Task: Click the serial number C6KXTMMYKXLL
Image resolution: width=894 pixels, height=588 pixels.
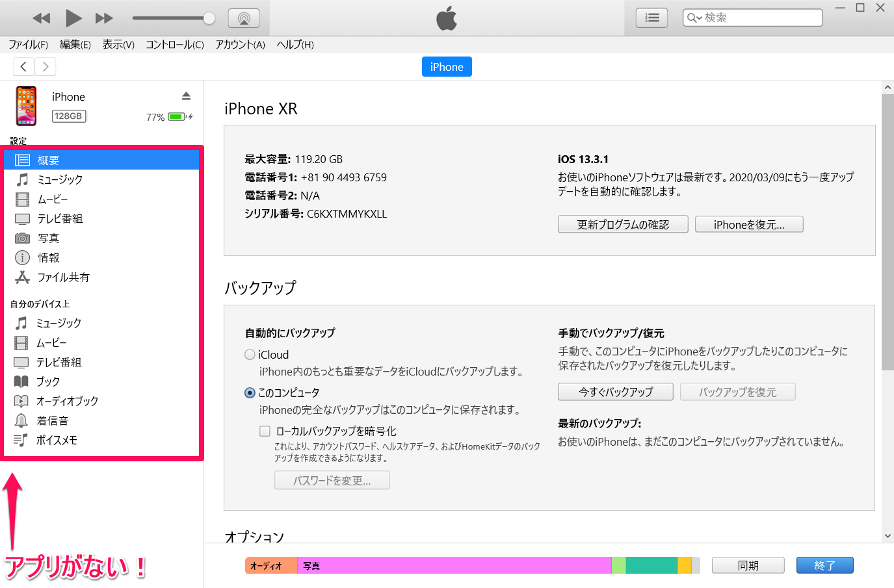Action: [347, 214]
